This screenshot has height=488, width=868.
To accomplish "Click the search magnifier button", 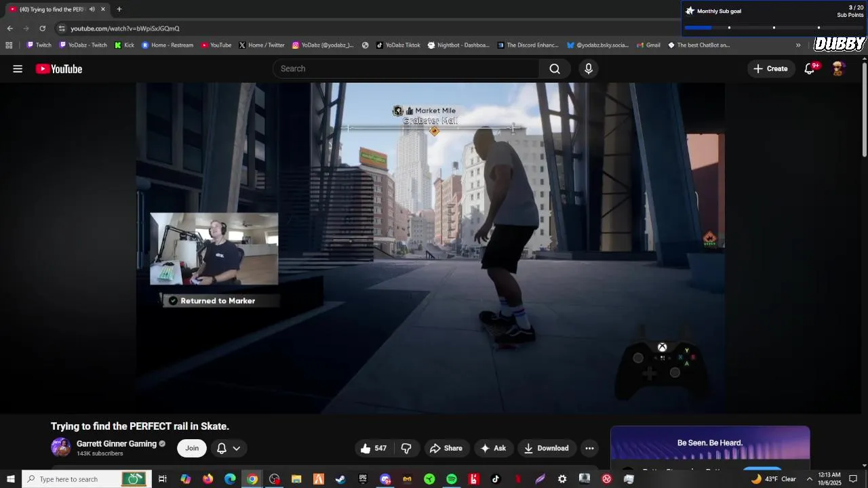I will point(555,68).
